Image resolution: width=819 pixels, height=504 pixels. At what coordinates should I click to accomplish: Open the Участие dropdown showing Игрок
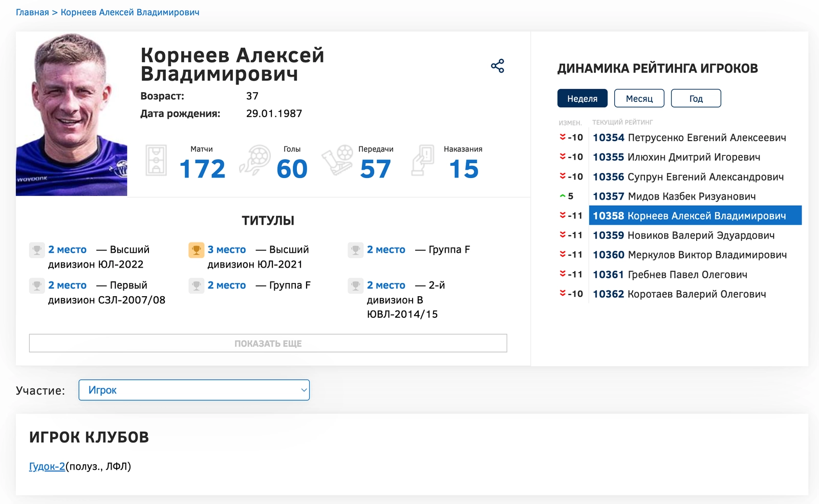(194, 390)
